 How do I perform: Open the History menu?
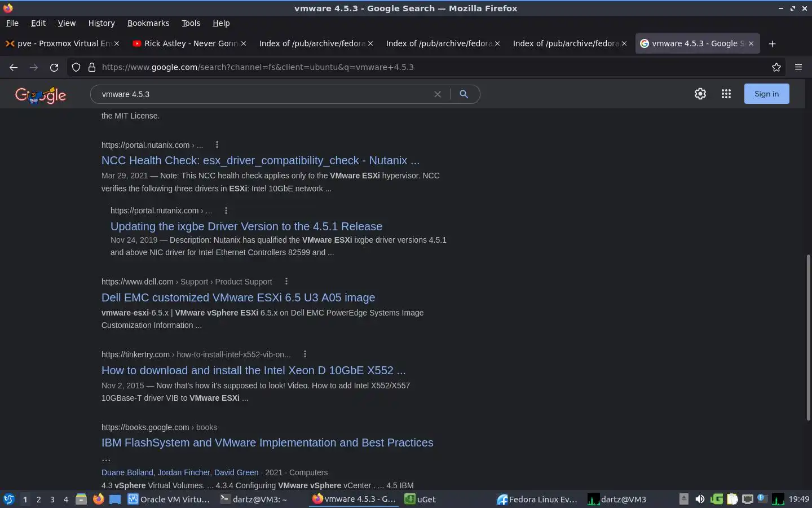click(x=101, y=23)
